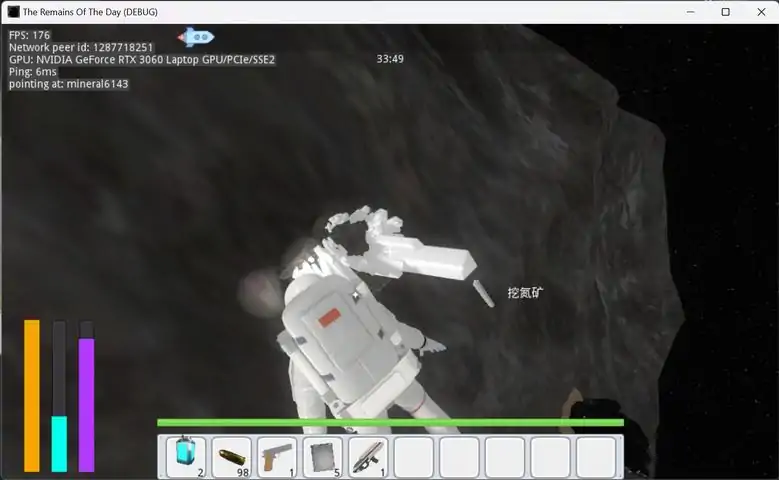Select the last empty hotbar slot
779x480 pixels.
pos(596,457)
